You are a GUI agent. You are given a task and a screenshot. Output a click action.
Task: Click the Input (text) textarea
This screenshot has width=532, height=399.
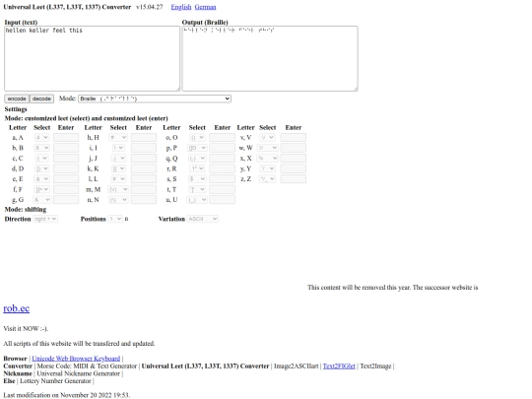(x=93, y=58)
